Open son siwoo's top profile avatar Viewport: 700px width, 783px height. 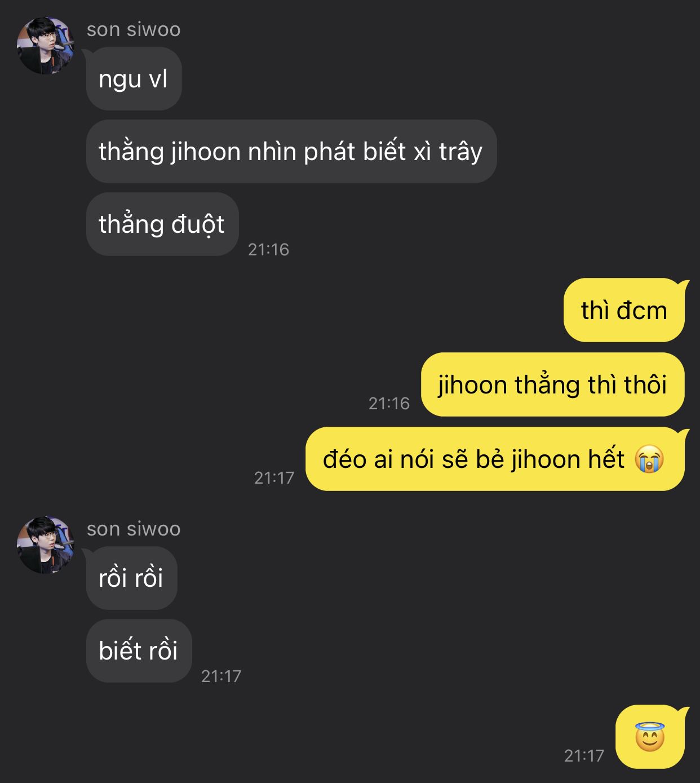point(46,46)
